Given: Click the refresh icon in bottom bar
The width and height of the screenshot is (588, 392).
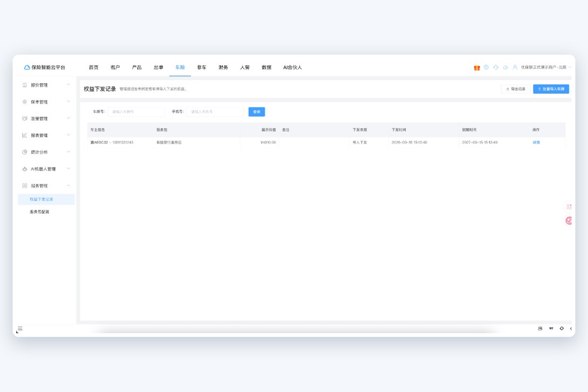Looking at the screenshot, I should click(x=562, y=328).
